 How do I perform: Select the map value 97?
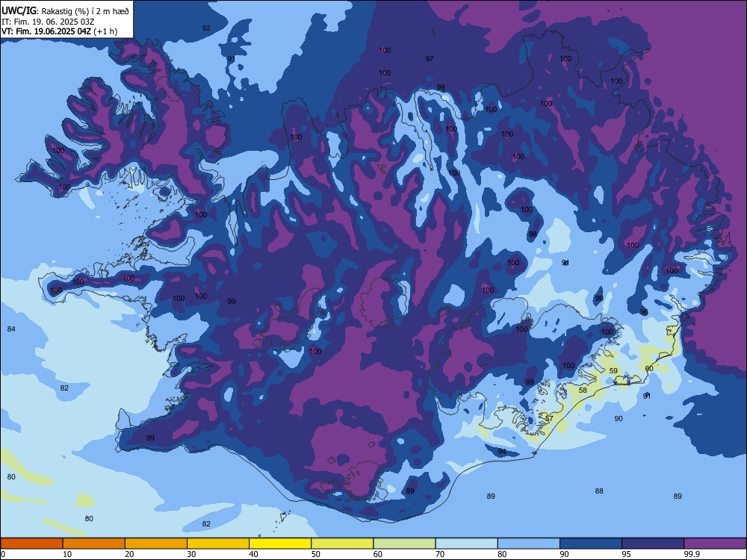pyautogui.click(x=430, y=58)
